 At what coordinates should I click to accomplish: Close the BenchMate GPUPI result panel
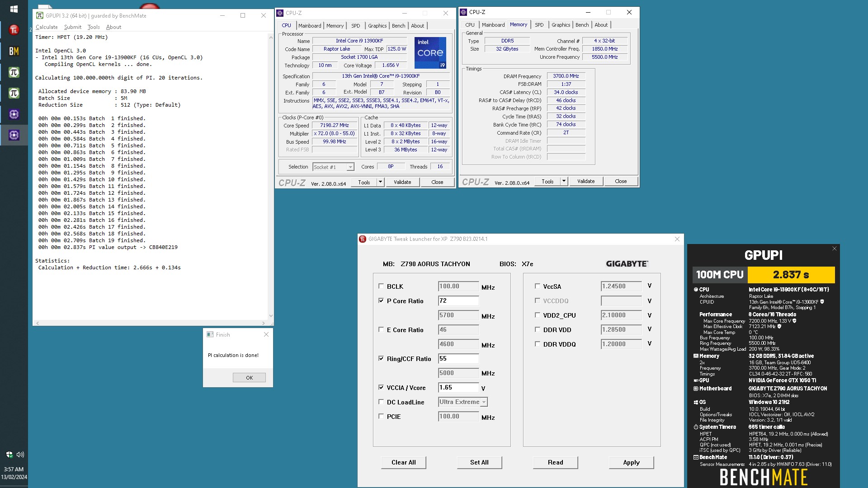(x=835, y=249)
